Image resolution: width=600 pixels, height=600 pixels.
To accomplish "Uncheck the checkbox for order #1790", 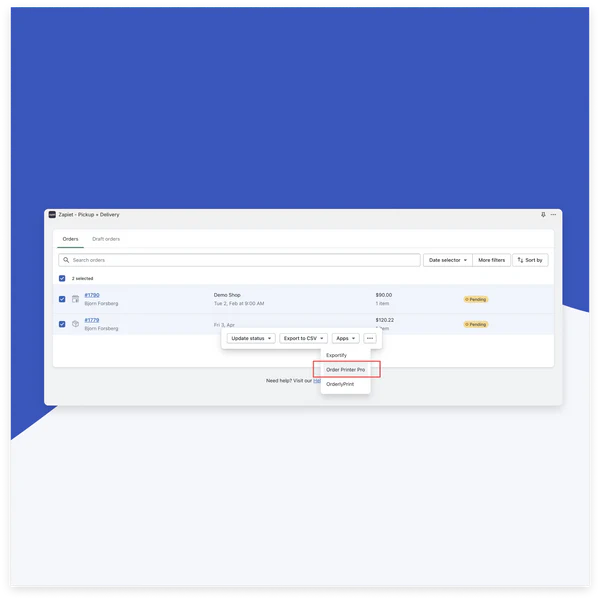I will click(x=62, y=299).
